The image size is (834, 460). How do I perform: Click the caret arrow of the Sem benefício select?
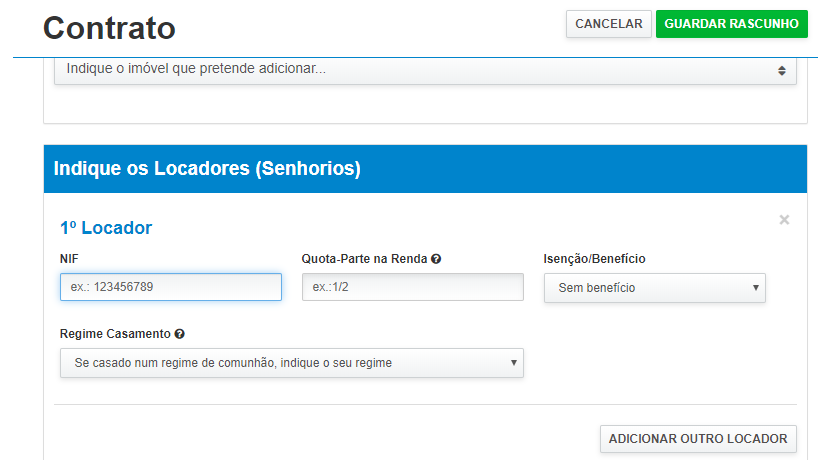pos(755,288)
